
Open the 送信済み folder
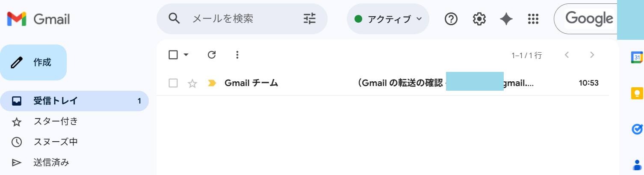[x=51, y=163]
